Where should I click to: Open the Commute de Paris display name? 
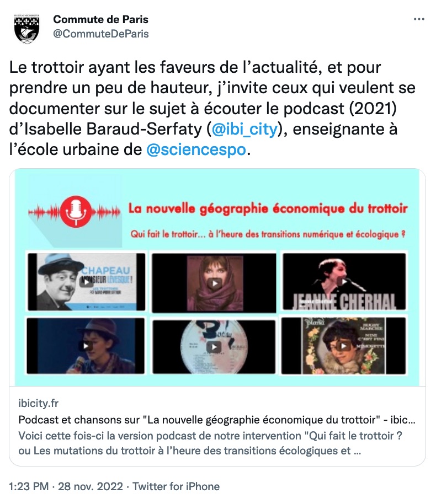click(x=100, y=19)
